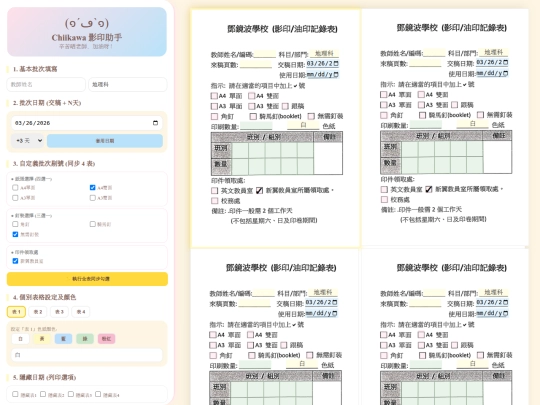This screenshot has width=540, height=405.
Task: Tick 騎馬釘(booklet) box in top-left form
Action: point(253,116)
